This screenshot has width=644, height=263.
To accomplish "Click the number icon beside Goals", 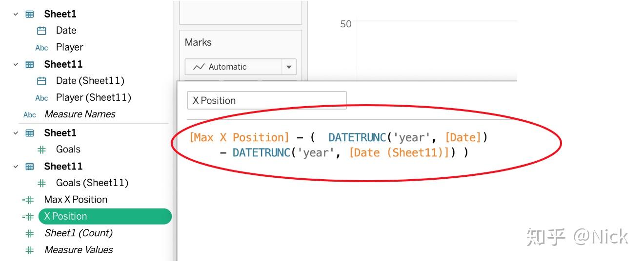I will coord(42,150).
